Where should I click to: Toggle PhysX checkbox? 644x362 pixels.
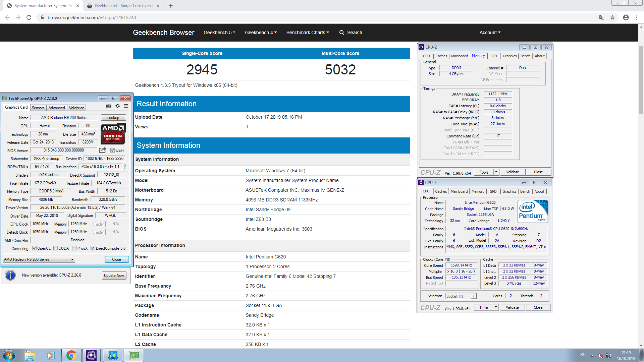74,248
